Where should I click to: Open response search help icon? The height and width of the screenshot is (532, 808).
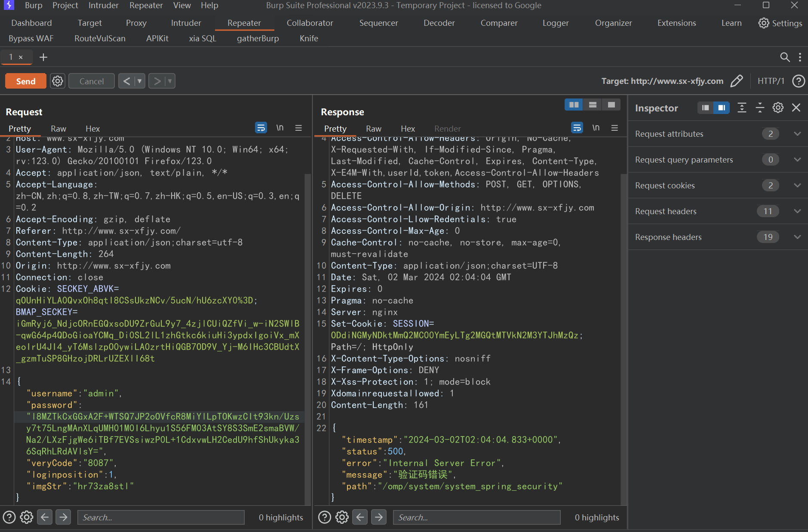[x=325, y=517]
